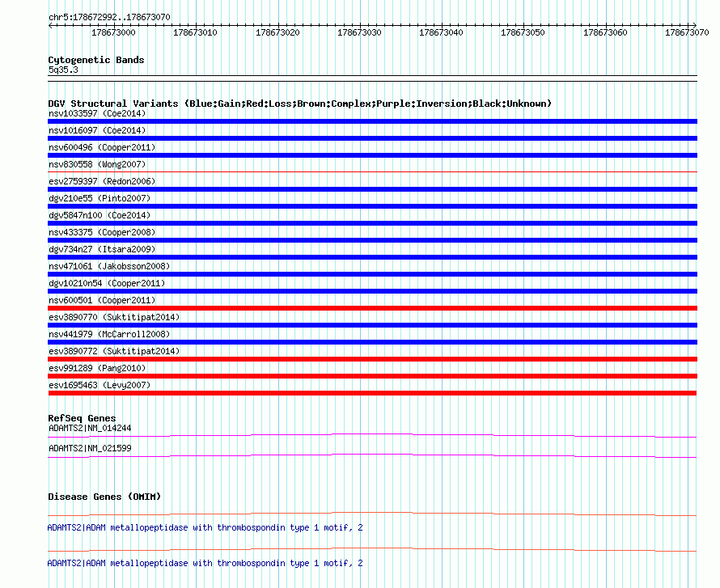Click the RefSeq Genes track title
The width and height of the screenshot is (720, 588).
pos(82,418)
